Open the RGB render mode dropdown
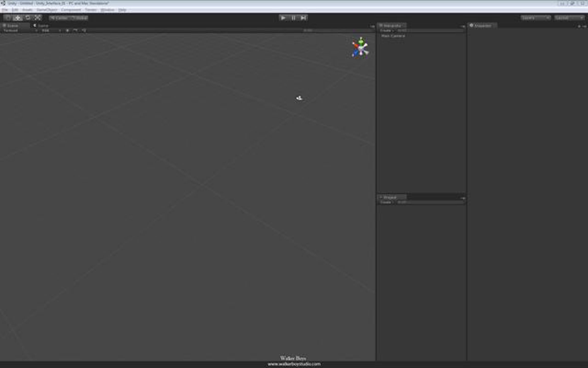This screenshot has height=368, width=588. point(51,31)
